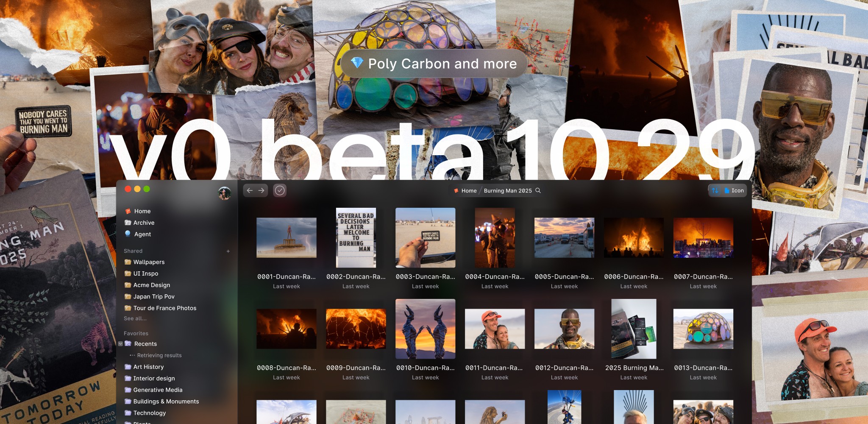Image resolution: width=868 pixels, height=424 pixels.
Task: Select the 0007-Duncan-Ra... orange glow stage photo
Action: (x=704, y=237)
